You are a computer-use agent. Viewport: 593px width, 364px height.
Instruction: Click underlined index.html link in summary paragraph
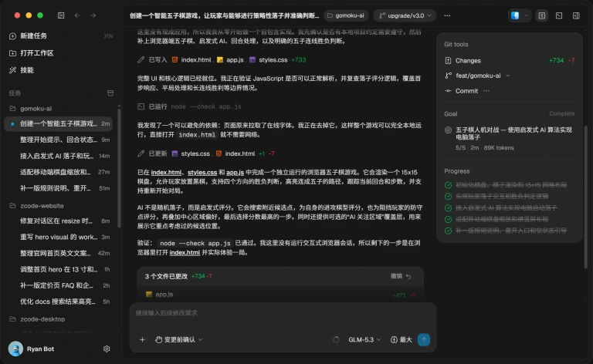click(167, 173)
